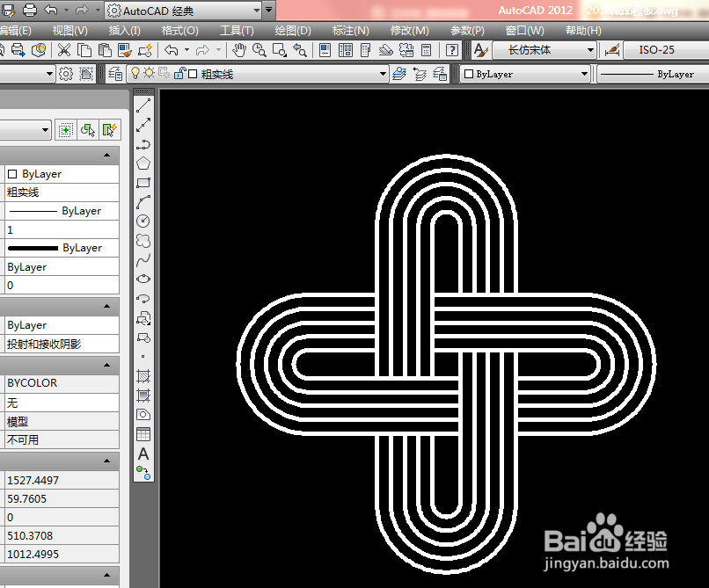Select the Arc tool
The width and height of the screenshot is (709, 588).
[x=143, y=202]
